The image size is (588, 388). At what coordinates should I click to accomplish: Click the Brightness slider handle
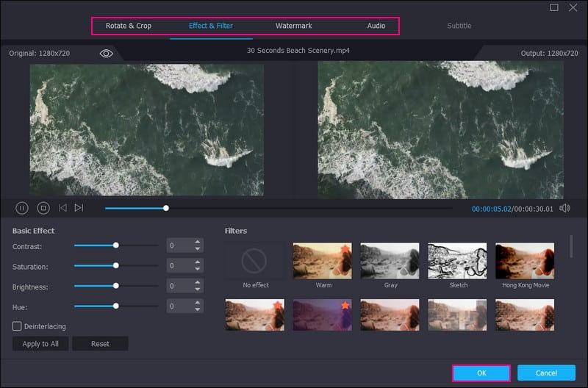(x=115, y=286)
